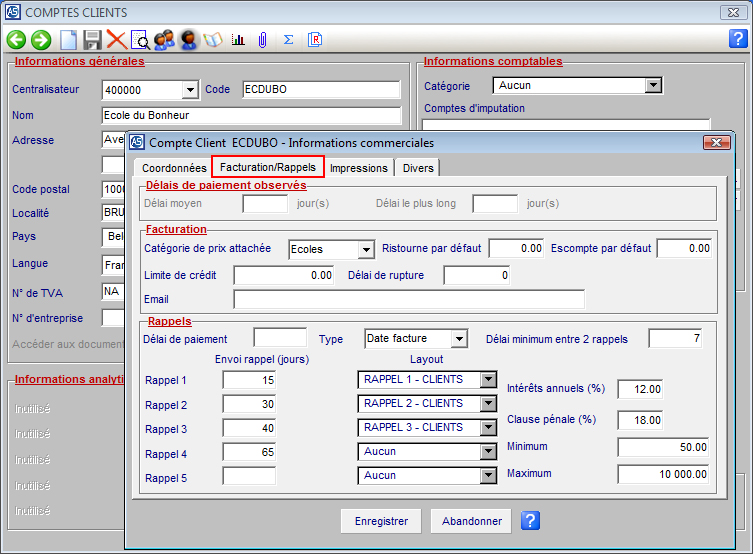Click the Enregistrer button
Viewport: 753px width, 554px height.
pos(381,521)
